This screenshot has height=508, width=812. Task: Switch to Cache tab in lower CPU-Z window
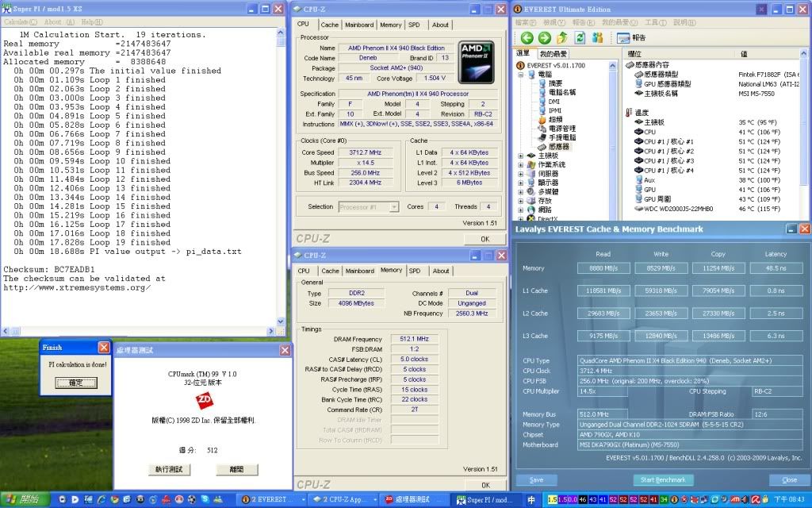(330, 271)
